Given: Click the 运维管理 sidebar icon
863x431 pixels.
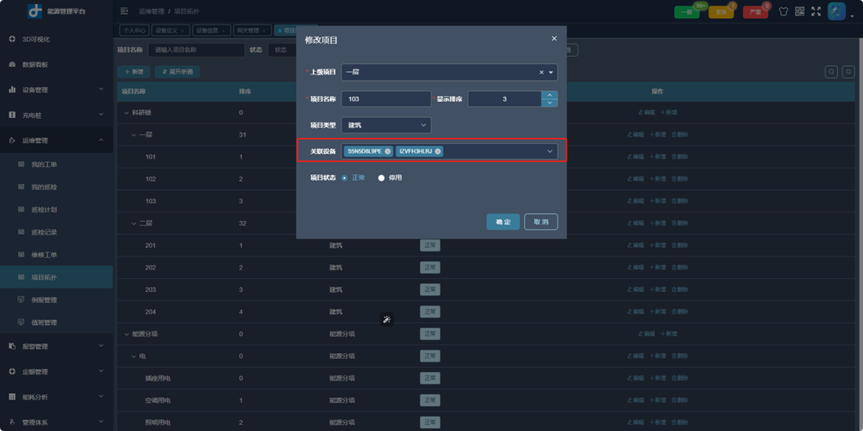Looking at the screenshot, I should click(x=12, y=140).
